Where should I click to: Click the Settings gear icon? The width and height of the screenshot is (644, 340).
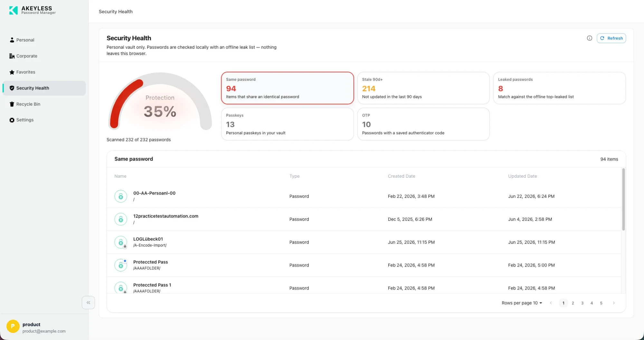[12, 120]
